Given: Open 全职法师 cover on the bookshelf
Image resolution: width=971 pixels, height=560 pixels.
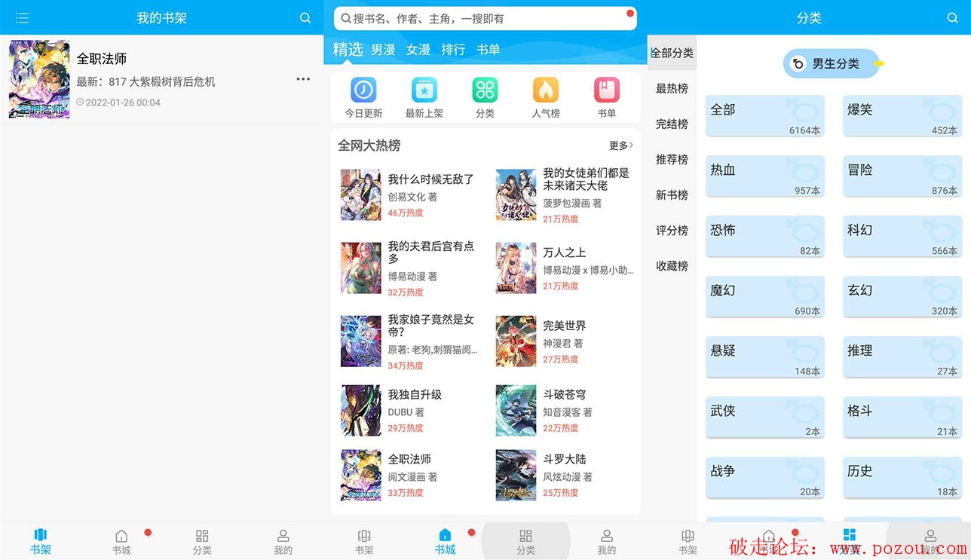Looking at the screenshot, I should pyautogui.click(x=39, y=79).
